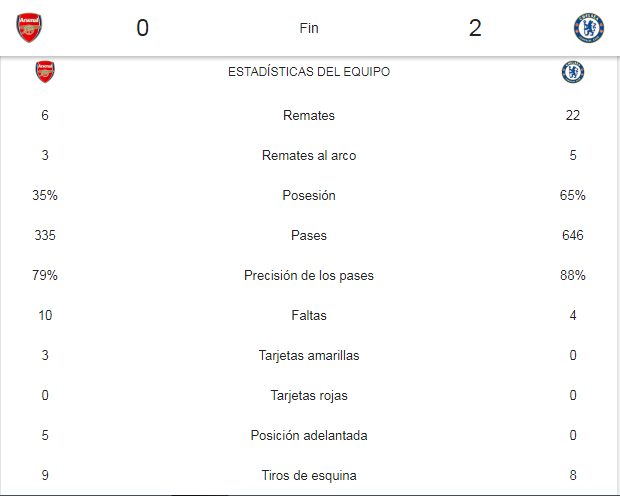This screenshot has width=620, height=496.
Task: Select the Remates stat row label
Action: [x=309, y=115]
